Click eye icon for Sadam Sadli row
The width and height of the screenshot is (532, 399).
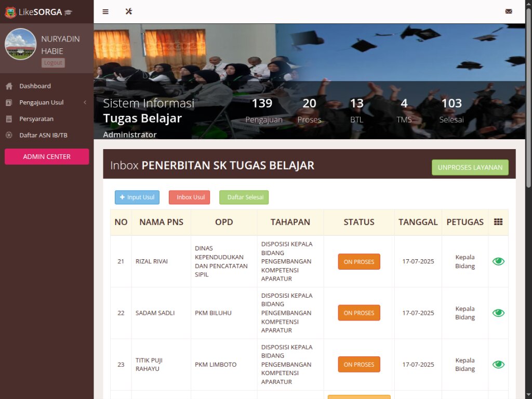498,313
